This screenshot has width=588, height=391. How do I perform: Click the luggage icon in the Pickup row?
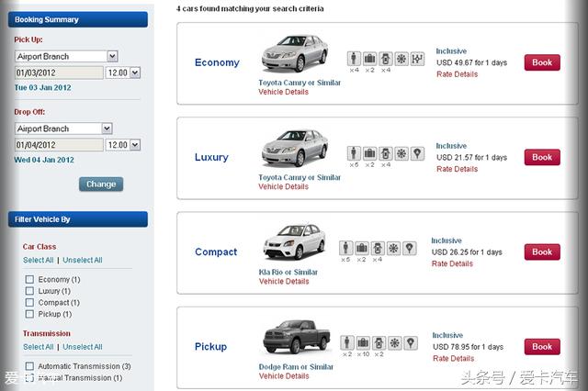(362, 342)
